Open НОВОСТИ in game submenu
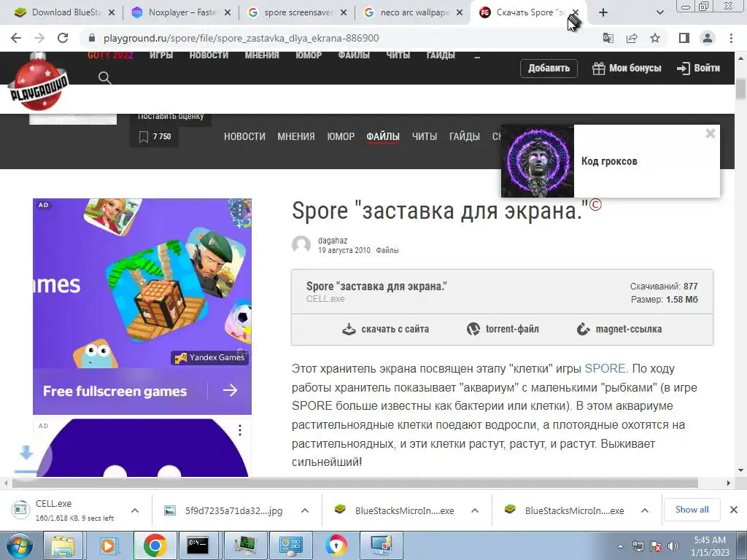 [244, 136]
